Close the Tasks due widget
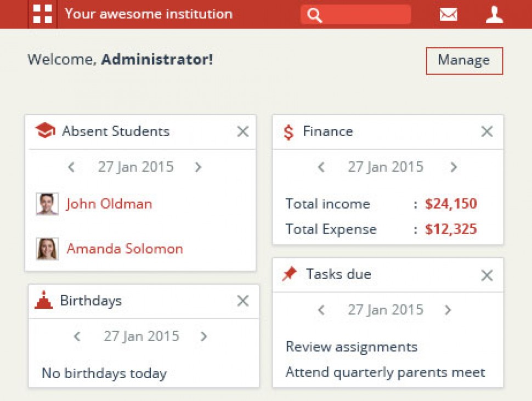 pos(487,275)
